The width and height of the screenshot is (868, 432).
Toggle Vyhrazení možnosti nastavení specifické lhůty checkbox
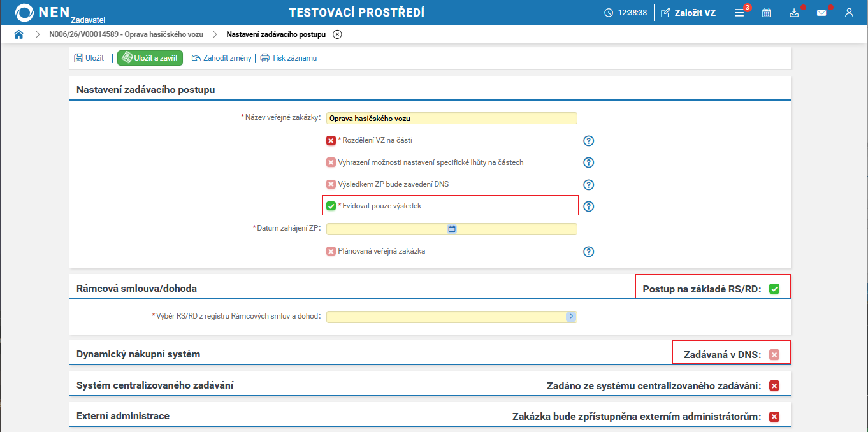[x=331, y=162]
